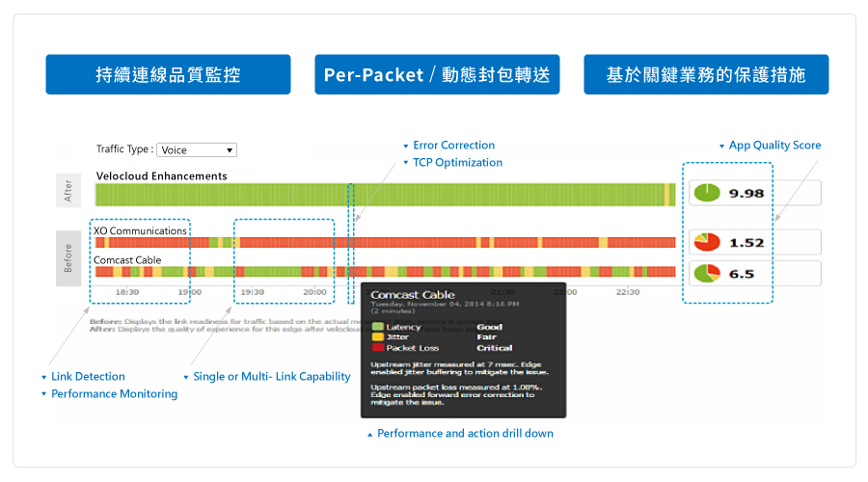Click the Comcast Cable link label
This screenshot has height=482, width=868.
click(x=127, y=260)
